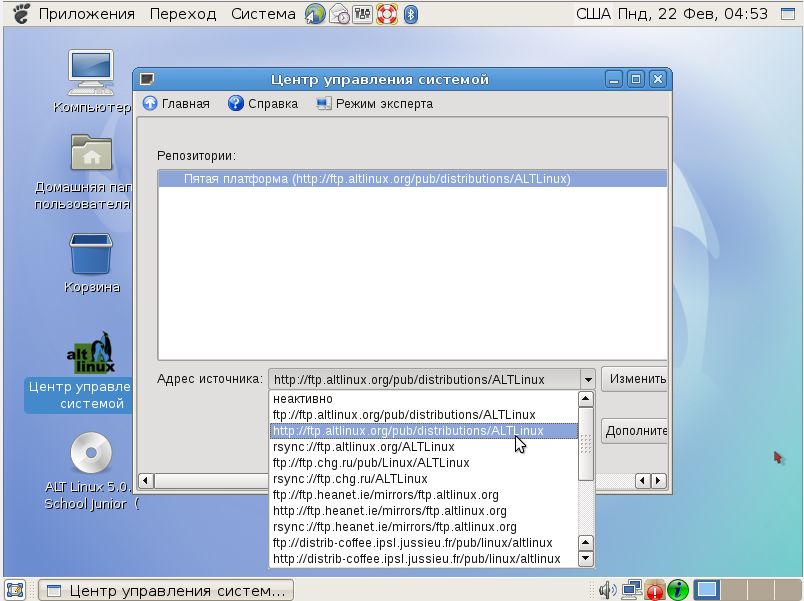Go to Главная in the control center
The width and height of the screenshot is (804, 601).
[x=176, y=104]
